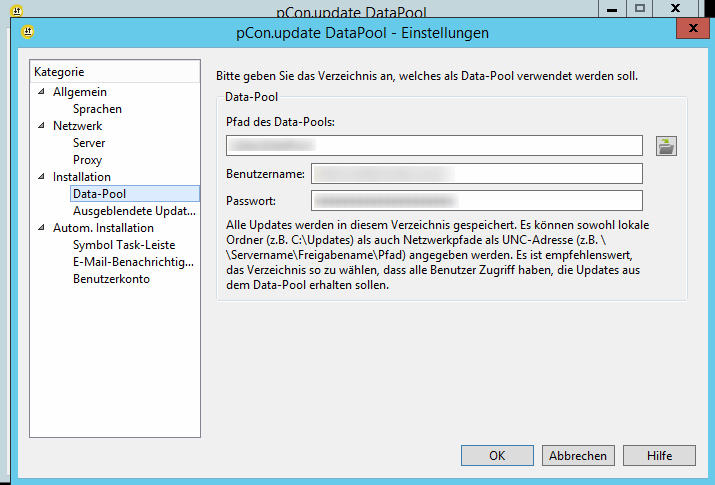Open the Benutzerkonto settings
The height and width of the screenshot is (485, 715).
coord(111,279)
